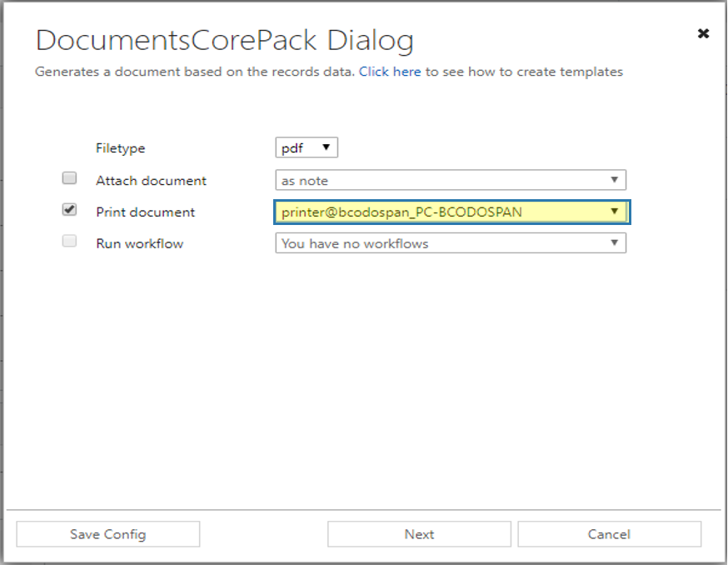The width and height of the screenshot is (728, 565).
Task: Toggle the Run workflow checkbox
Action: pyautogui.click(x=70, y=241)
